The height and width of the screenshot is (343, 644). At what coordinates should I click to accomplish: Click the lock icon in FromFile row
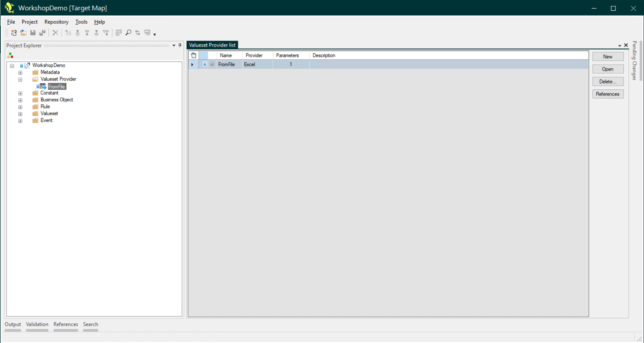[x=205, y=64]
